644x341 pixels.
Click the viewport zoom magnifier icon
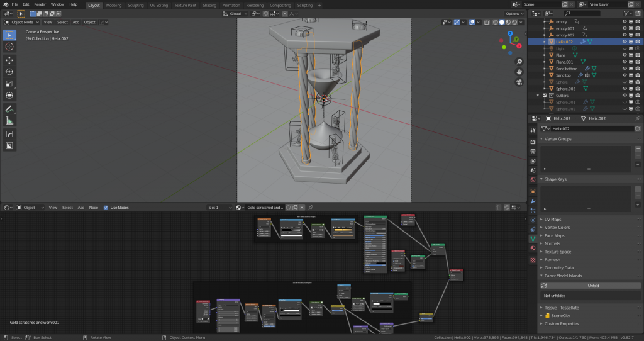pyautogui.click(x=519, y=62)
